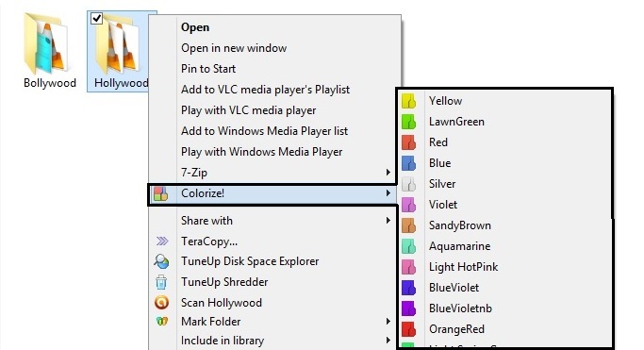
Task: Select the Scan Hollywood entry
Action: (222, 303)
